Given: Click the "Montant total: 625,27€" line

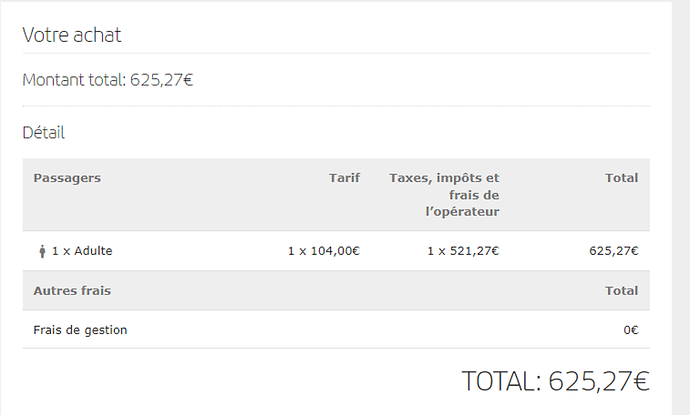Looking at the screenshot, I should point(108,80).
